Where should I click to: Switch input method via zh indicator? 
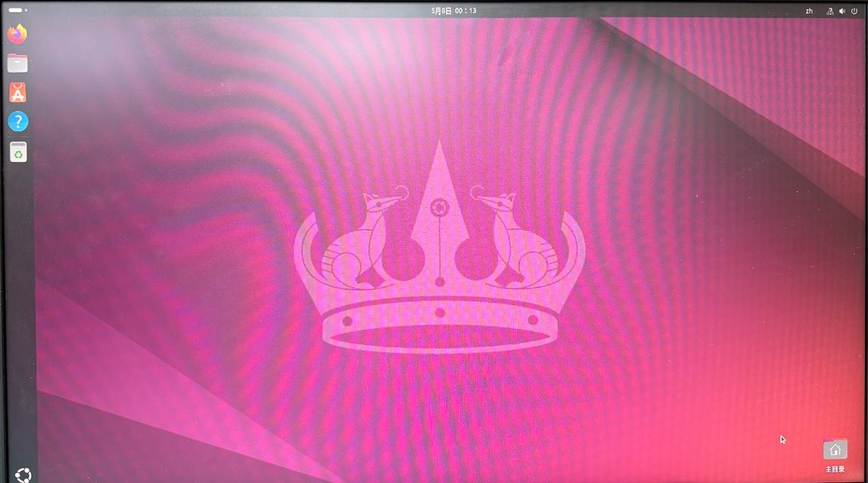[x=809, y=11]
